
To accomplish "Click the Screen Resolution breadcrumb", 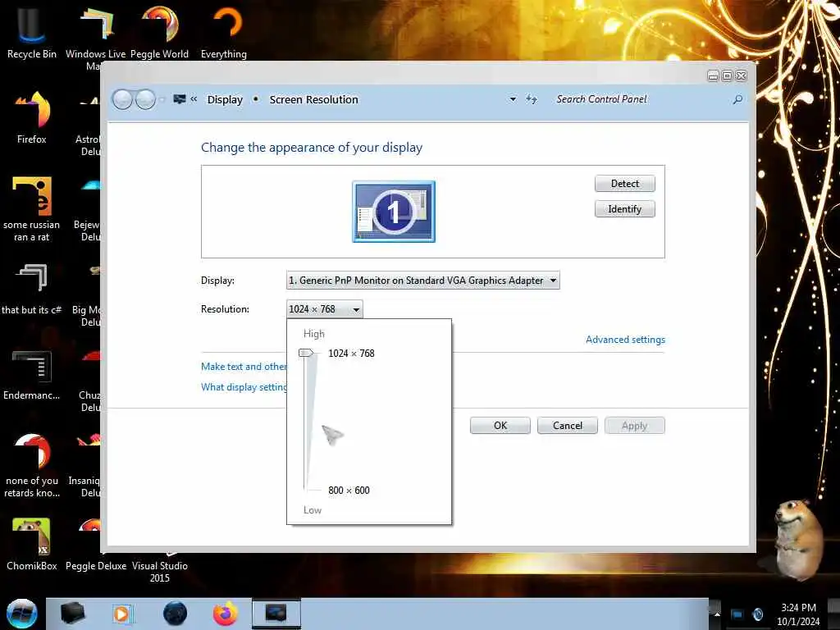I will click(x=313, y=99).
